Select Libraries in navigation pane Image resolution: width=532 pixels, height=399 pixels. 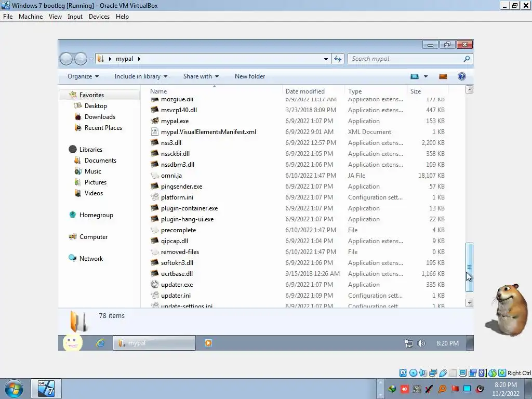pyautogui.click(x=90, y=149)
